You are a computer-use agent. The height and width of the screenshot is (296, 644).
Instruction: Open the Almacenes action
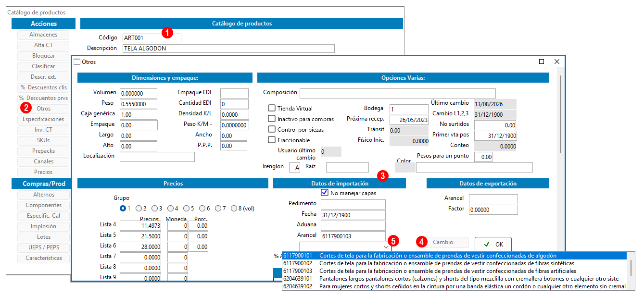[43, 35]
